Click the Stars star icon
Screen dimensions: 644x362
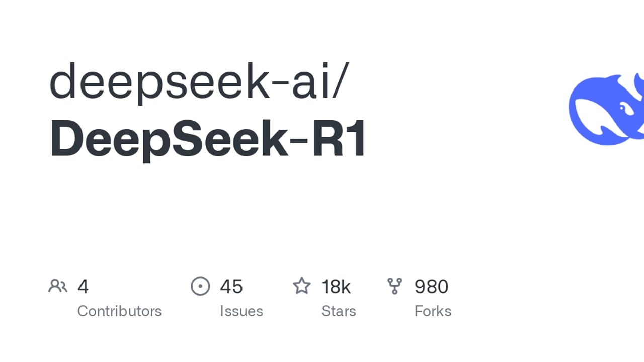point(302,286)
